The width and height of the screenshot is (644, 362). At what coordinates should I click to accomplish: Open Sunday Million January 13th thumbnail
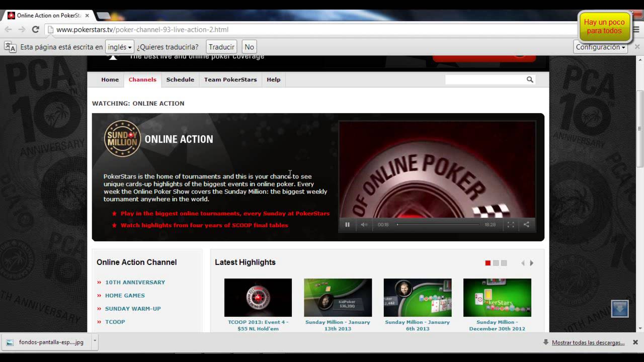338,298
